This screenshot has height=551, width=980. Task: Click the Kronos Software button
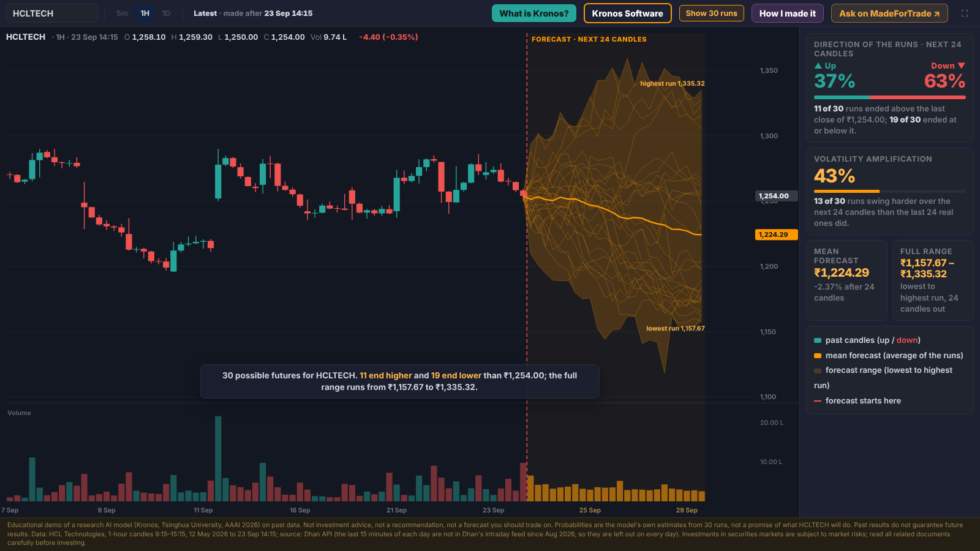pos(628,13)
